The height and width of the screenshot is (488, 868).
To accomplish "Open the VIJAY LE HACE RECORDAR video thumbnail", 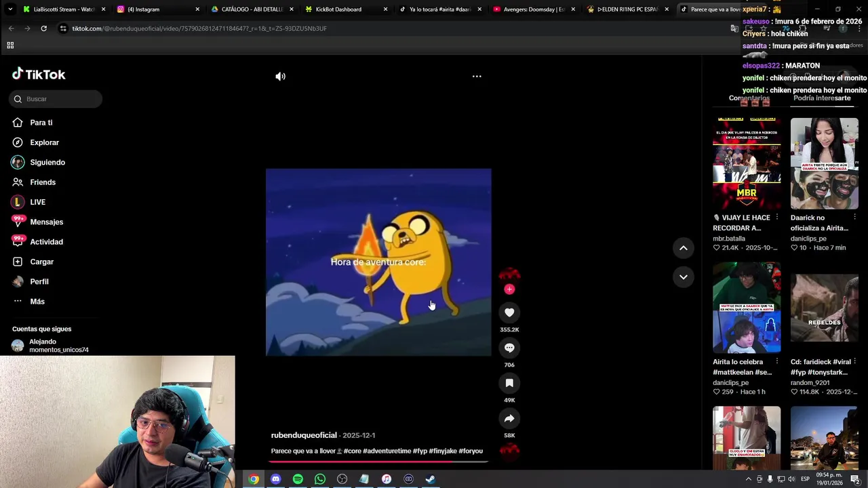I will pos(747,163).
